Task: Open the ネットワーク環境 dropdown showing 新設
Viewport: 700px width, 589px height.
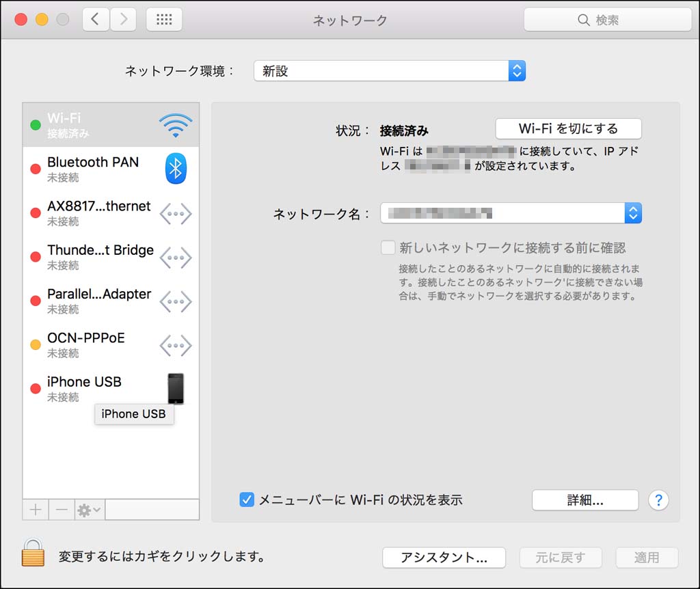Action: pyautogui.click(x=390, y=71)
